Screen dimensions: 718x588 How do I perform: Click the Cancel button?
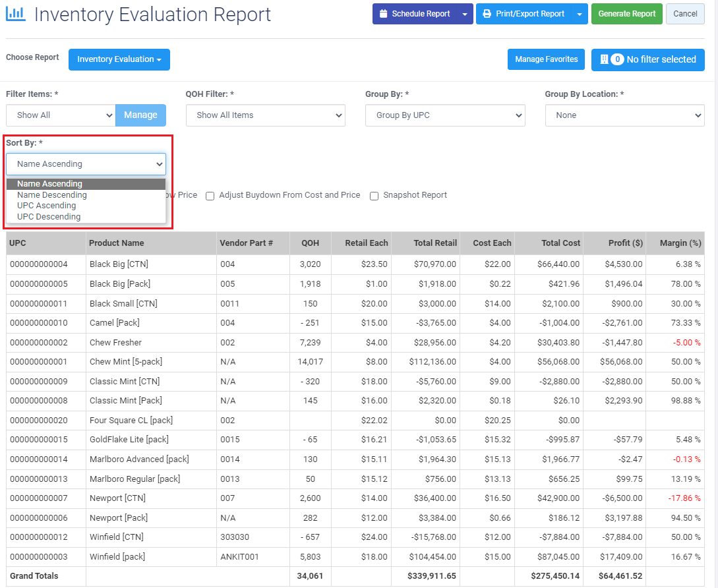tap(685, 14)
